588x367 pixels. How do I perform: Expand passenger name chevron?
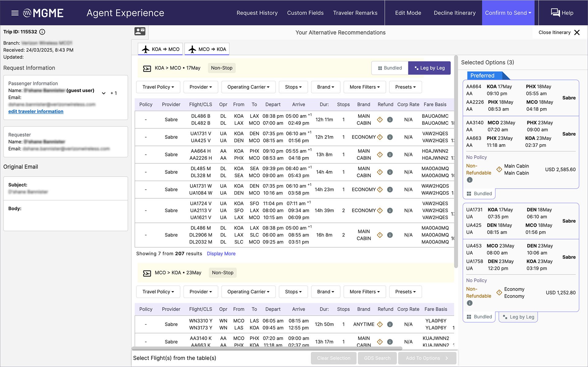(x=104, y=93)
